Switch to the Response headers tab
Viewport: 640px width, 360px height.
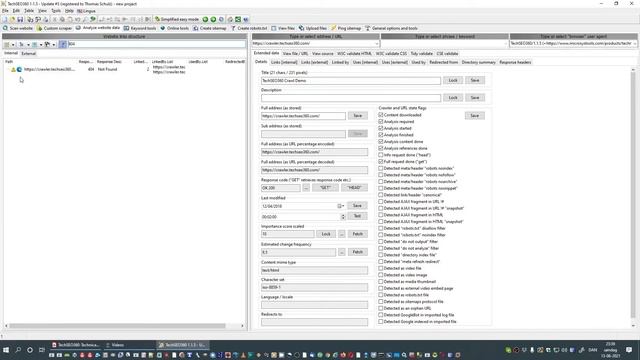515,62
